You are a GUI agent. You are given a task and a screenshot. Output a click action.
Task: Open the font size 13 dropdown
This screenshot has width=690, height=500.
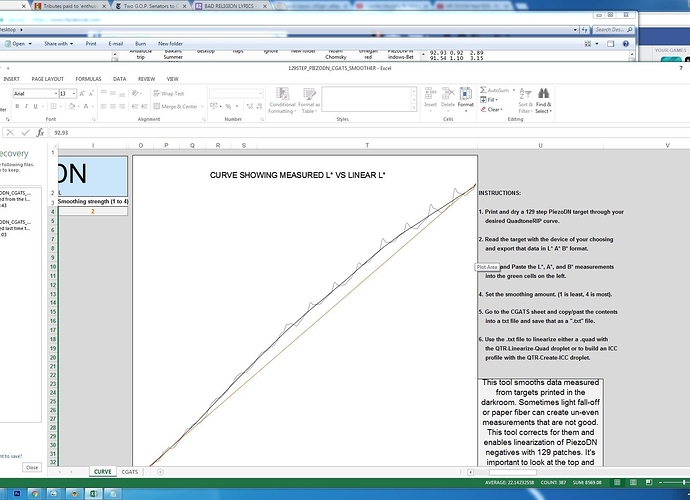click(74, 94)
